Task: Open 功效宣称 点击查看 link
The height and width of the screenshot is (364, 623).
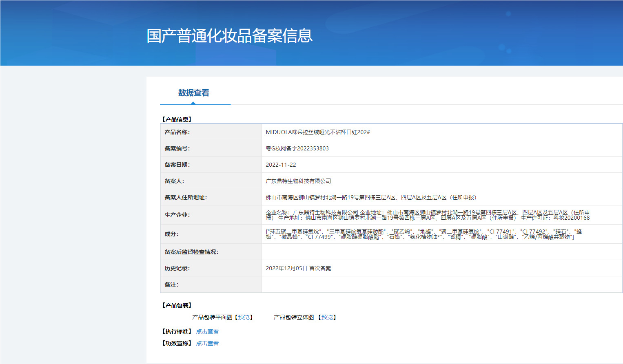Action: click(x=207, y=343)
